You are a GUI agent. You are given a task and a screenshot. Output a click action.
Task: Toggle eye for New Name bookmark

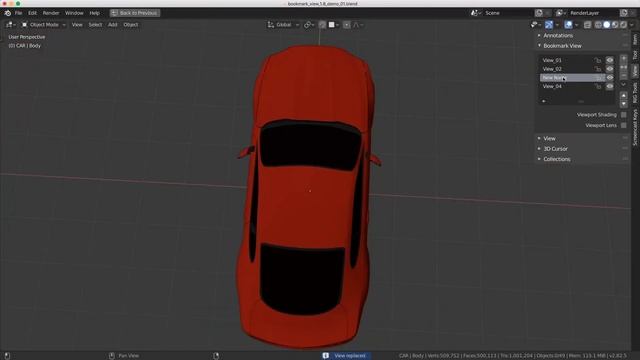(610, 78)
